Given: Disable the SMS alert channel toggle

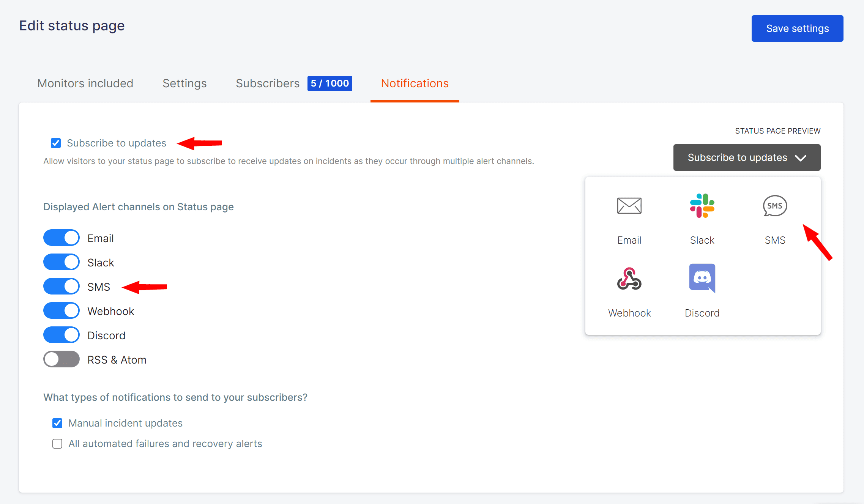Looking at the screenshot, I should coord(61,287).
